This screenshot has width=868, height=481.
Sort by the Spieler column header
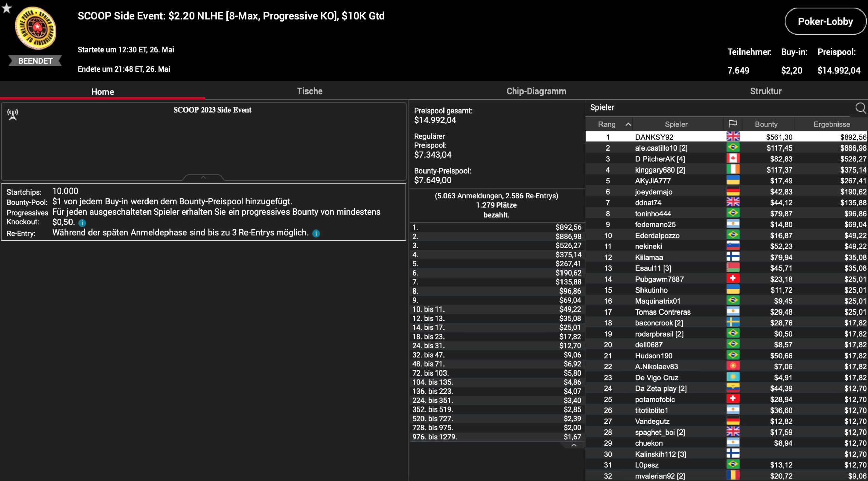676,124
